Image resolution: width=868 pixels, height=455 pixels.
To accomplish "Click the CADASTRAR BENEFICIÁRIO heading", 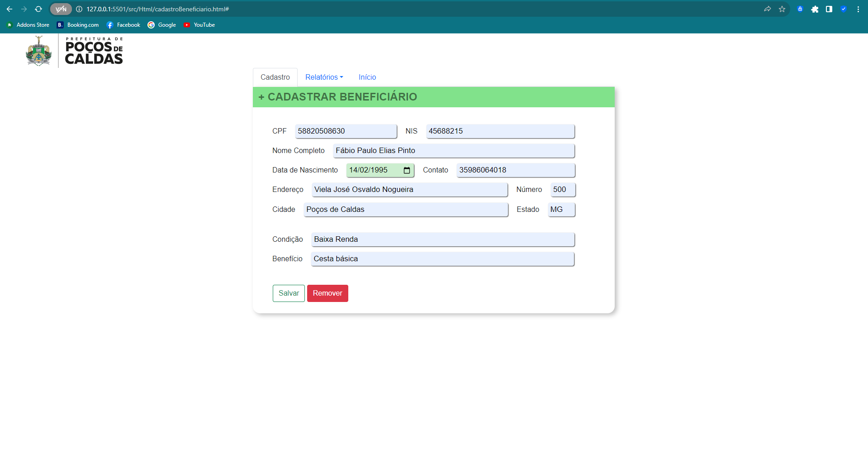I will click(x=337, y=97).
